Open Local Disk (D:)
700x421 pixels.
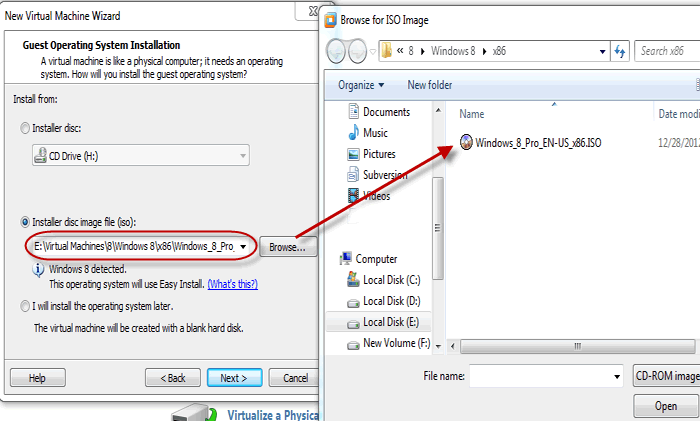(392, 301)
